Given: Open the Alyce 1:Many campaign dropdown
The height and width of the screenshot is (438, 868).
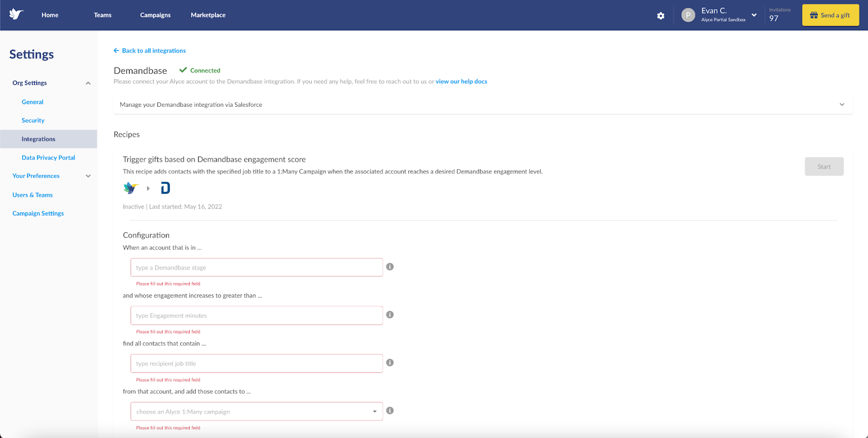Looking at the screenshot, I should (x=257, y=411).
